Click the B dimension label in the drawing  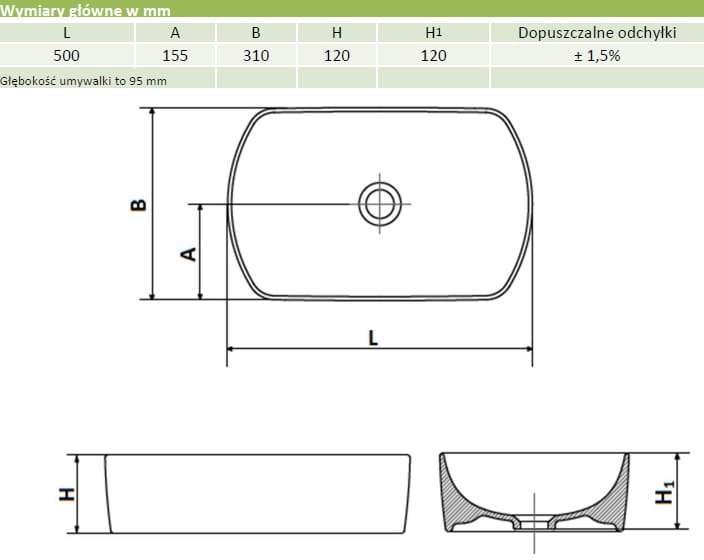[139, 205]
